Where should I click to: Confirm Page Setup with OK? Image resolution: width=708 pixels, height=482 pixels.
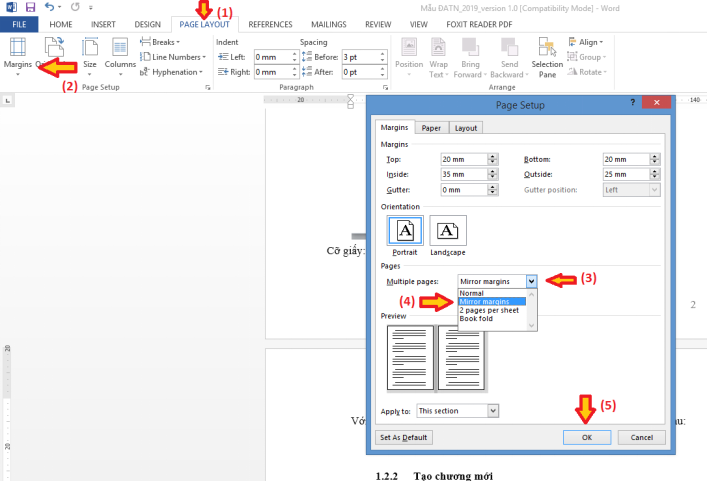(x=587, y=437)
